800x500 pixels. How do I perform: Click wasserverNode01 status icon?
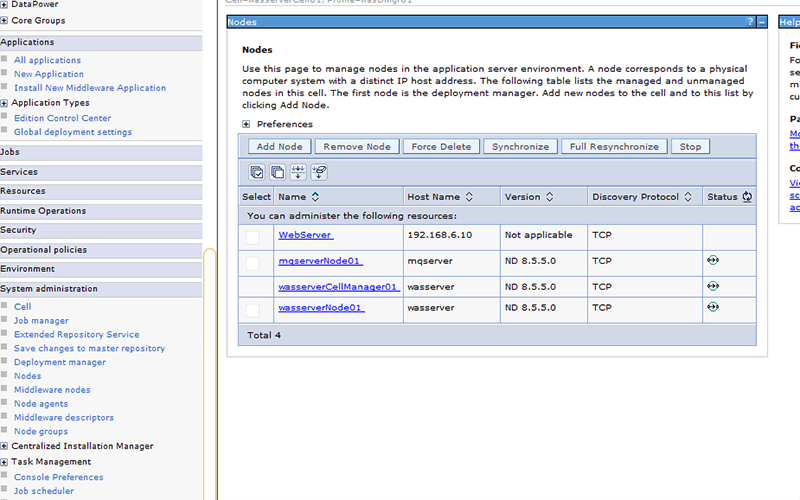(713, 307)
